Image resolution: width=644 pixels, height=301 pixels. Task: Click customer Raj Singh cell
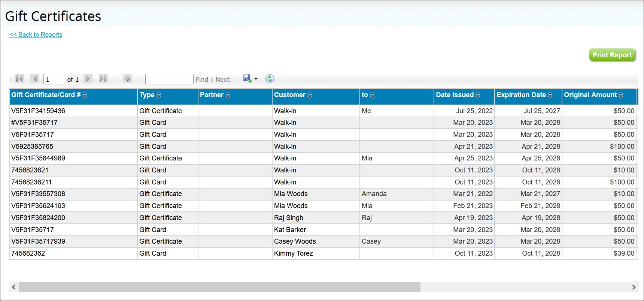(316, 218)
